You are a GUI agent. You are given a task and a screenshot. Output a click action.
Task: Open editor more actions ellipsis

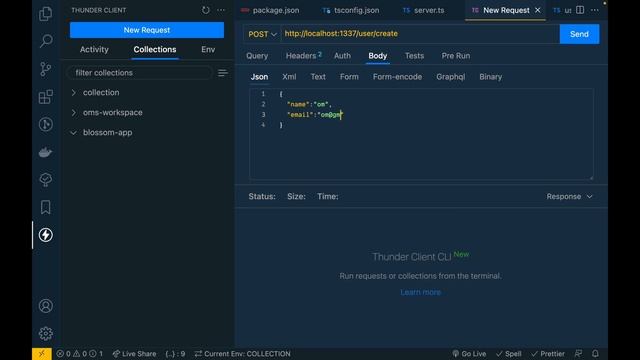tap(595, 10)
